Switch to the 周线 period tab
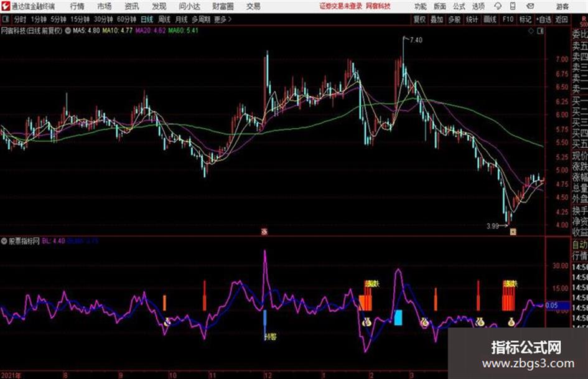588x379 pixels. (x=164, y=19)
